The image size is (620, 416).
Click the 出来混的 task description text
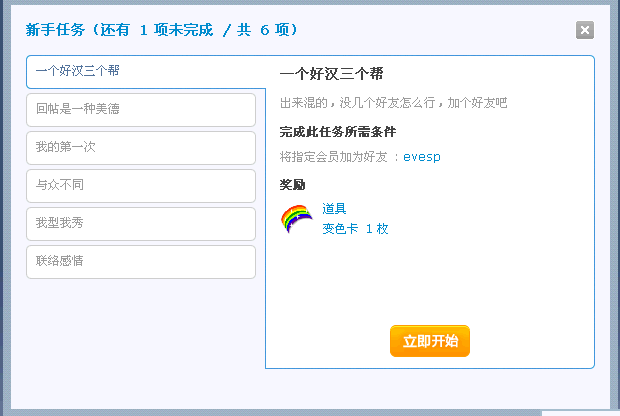[393, 103]
